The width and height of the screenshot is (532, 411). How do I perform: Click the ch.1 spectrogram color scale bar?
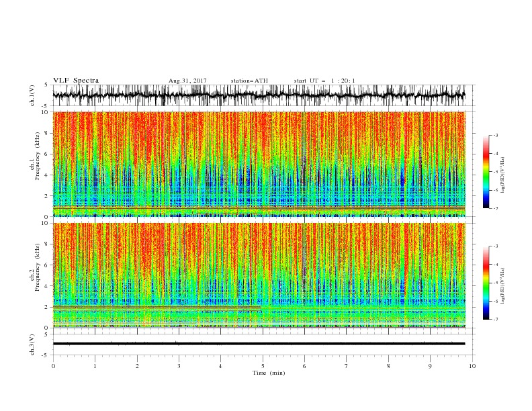pos(486,171)
